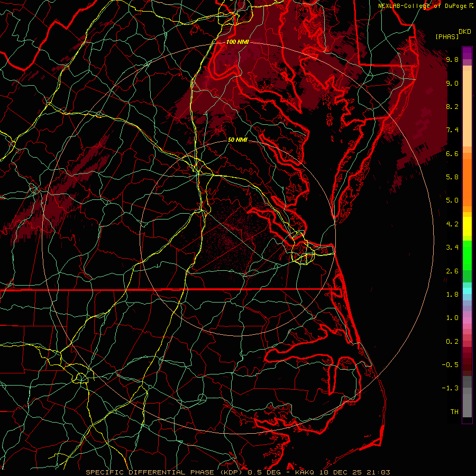This screenshot has height=476, width=476.
Task: Click the 3.4 value on the color scale
Action: coord(452,247)
